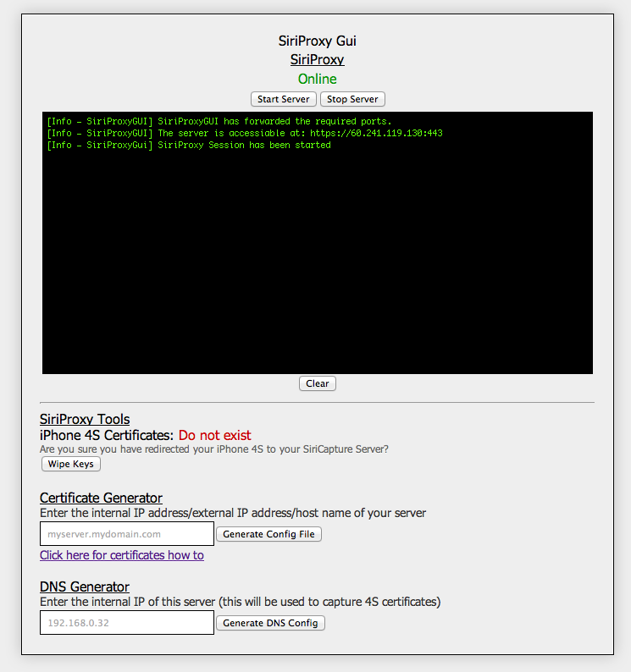The image size is (631, 672).
Task: Click the underlined SiriProxy heading
Action: 318,59
